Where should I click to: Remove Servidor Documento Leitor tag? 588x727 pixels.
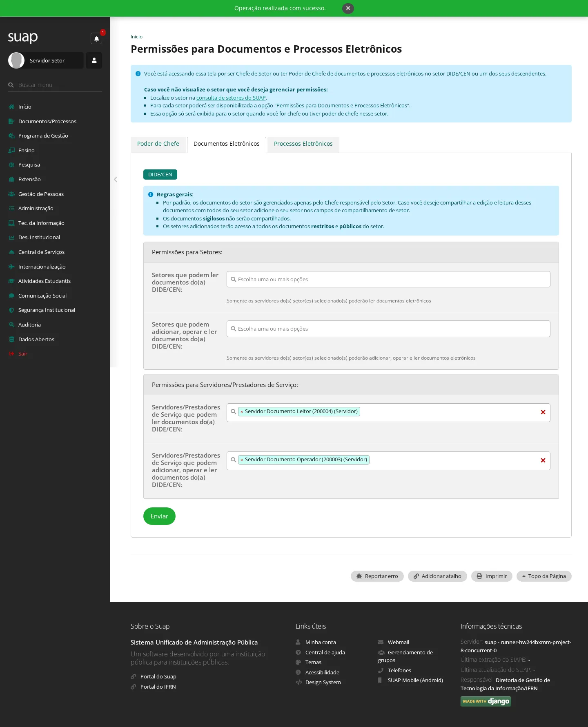(242, 412)
